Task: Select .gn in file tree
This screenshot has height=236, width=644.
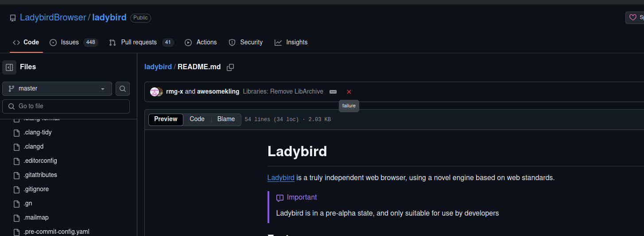Action: coord(28,204)
